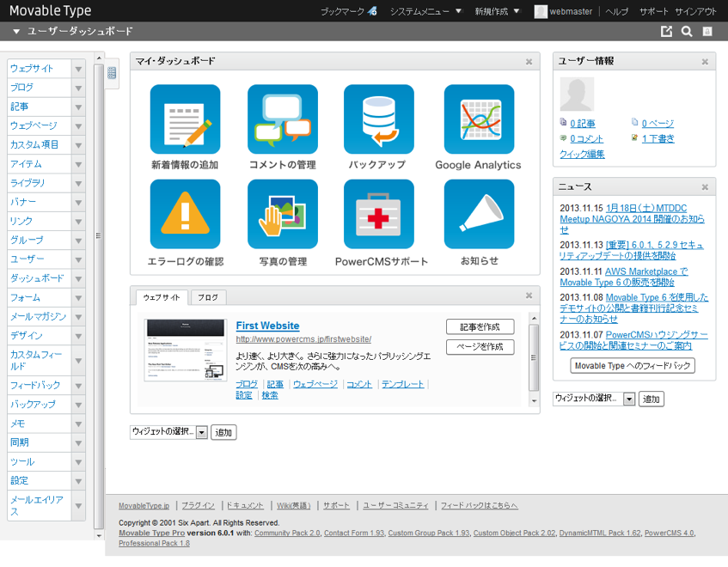Viewport: 728px width, 567px height.
Task: Open ウィジェットの選択 dropdown under the news panel
Action: (593, 399)
